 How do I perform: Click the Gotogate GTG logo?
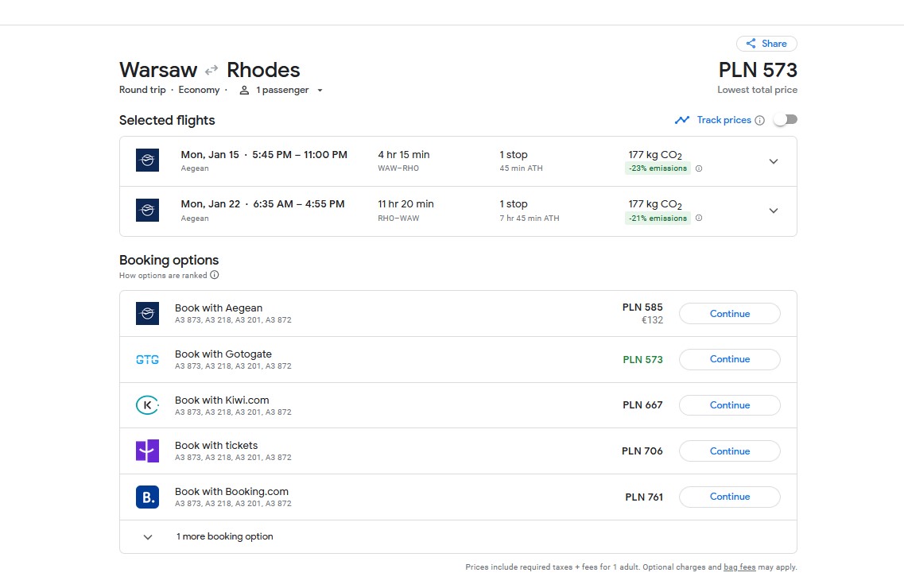(x=148, y=360)
